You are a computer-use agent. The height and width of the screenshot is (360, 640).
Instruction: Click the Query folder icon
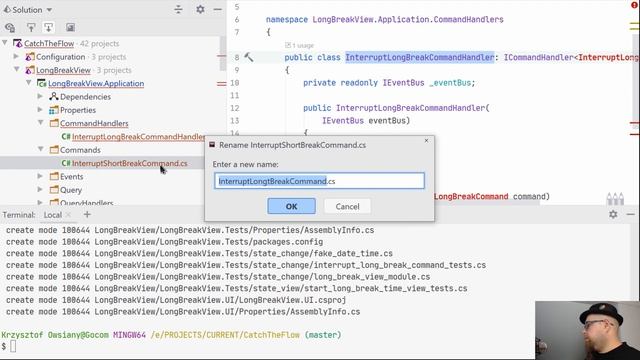54,190
